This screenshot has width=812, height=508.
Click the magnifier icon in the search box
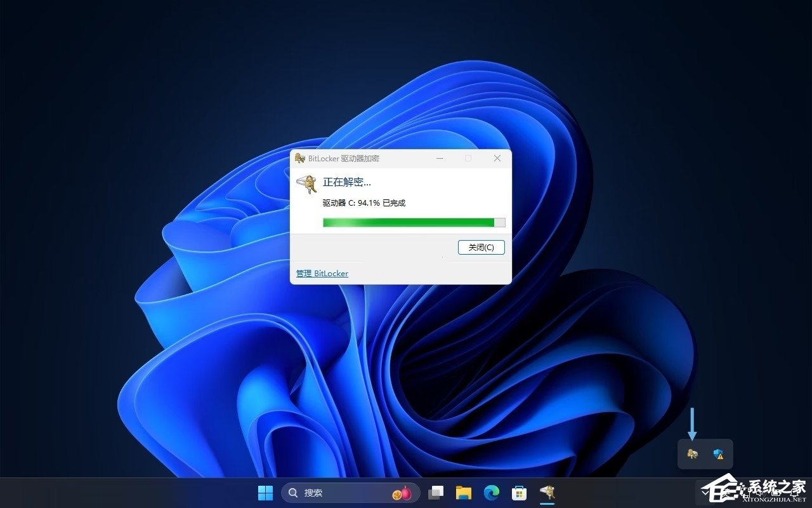point(292,492)
